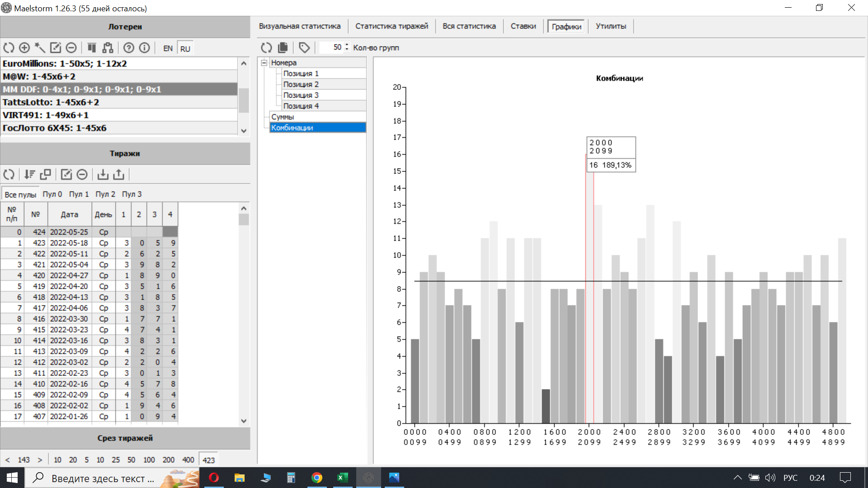This screenshot has width=868, height=488.
Task: Open the lottery wizard wand icon
Action: [x=40, y=48]
